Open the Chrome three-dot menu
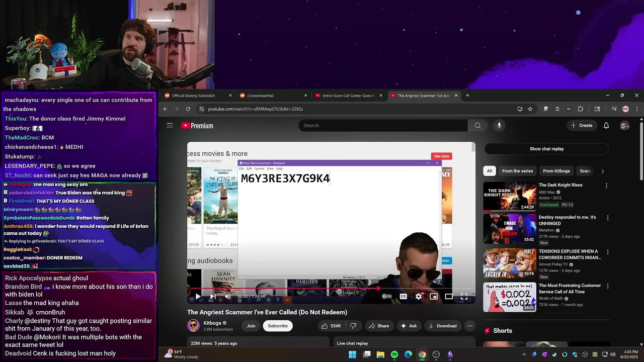This screenshot has width=644, height=362. pyautogui.click(x=637, y=109)
